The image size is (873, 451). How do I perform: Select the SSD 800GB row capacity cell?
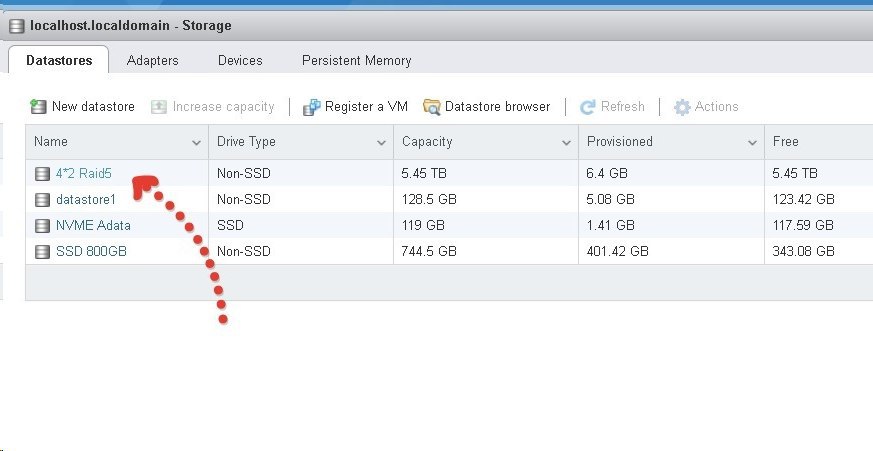pos(485,252)
